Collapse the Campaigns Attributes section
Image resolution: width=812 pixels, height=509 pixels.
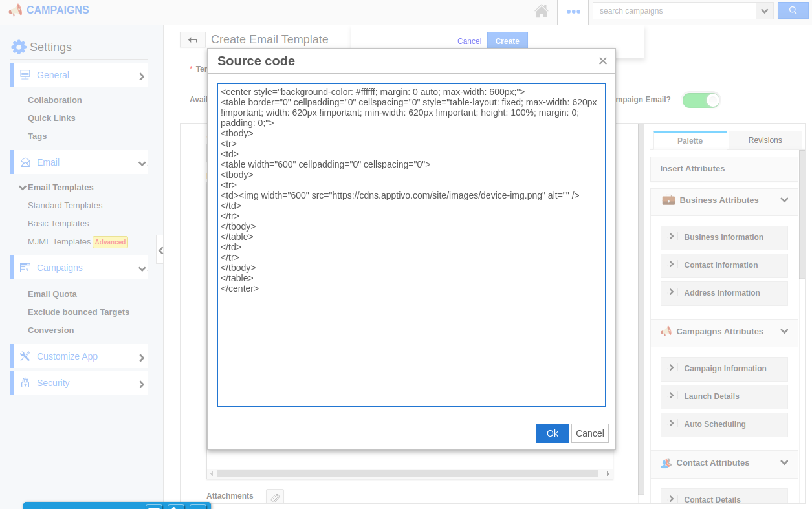[785, 332]
